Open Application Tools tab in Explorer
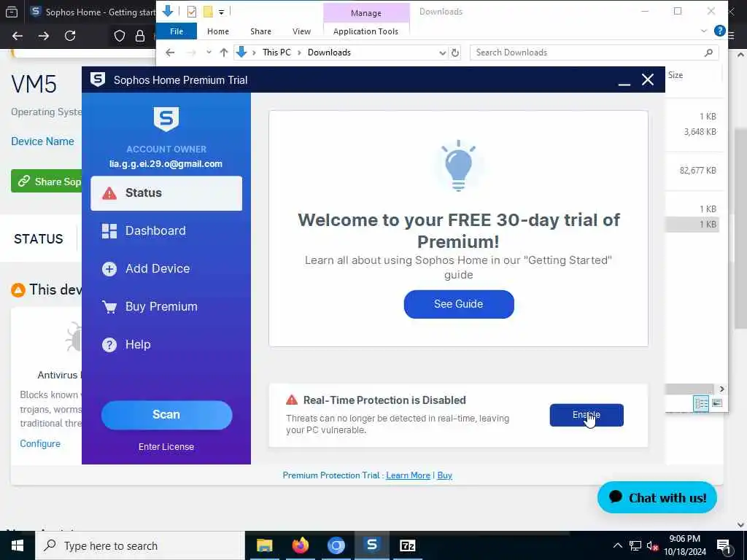 coord(366,31)
